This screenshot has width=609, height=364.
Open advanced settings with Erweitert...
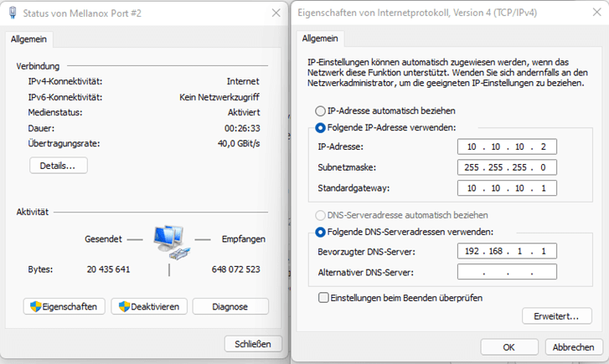point(556,316)
